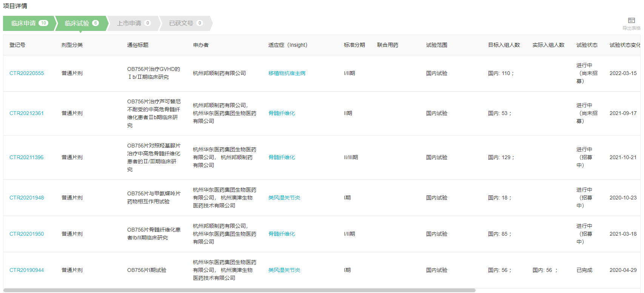Image resolution: width=644 pixels, height=293 pixels.
Task: Click 类风湿关节炎 in the CTR20190944 row
Action: coord(284,270)
